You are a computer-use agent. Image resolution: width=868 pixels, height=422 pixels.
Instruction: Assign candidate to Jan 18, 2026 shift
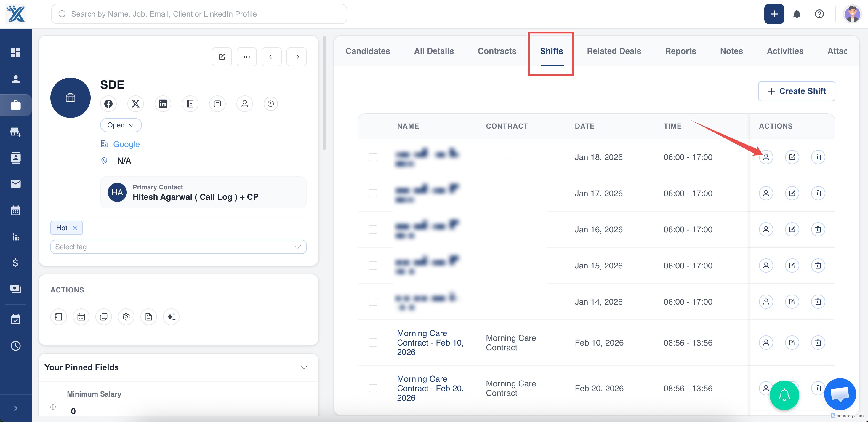click(766, 157)
